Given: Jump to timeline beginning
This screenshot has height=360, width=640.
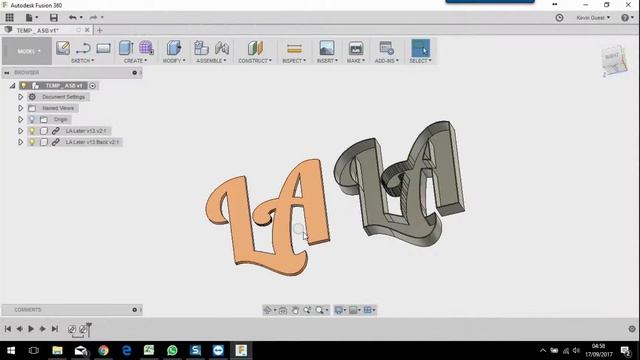Looking at the screenshot, I should pos(8,329).
